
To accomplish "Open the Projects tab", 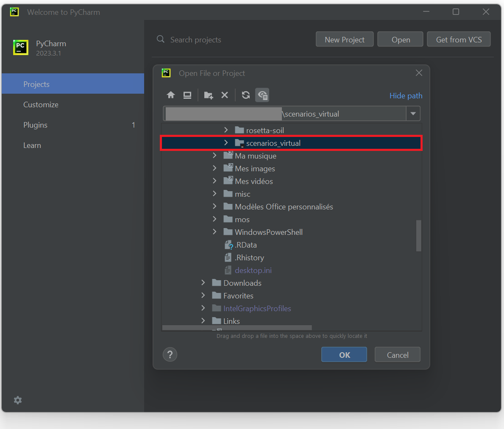I will (x=73, y=84).
